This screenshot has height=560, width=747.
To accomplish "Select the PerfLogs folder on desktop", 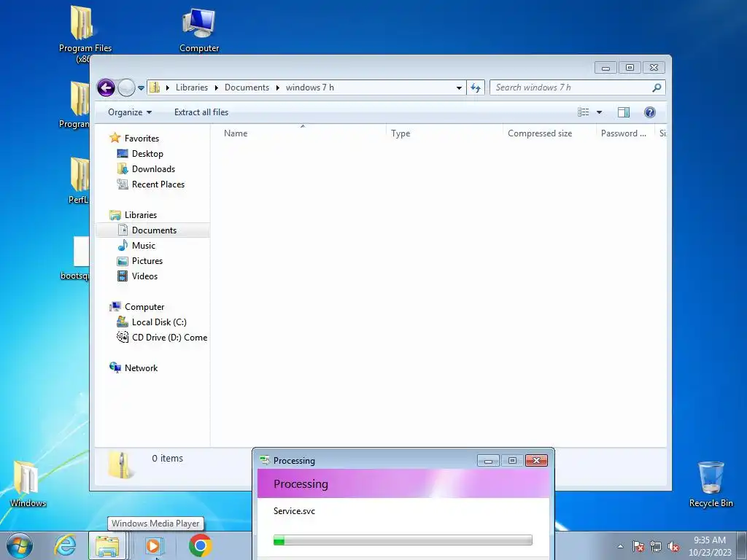I will click(79, 181).
